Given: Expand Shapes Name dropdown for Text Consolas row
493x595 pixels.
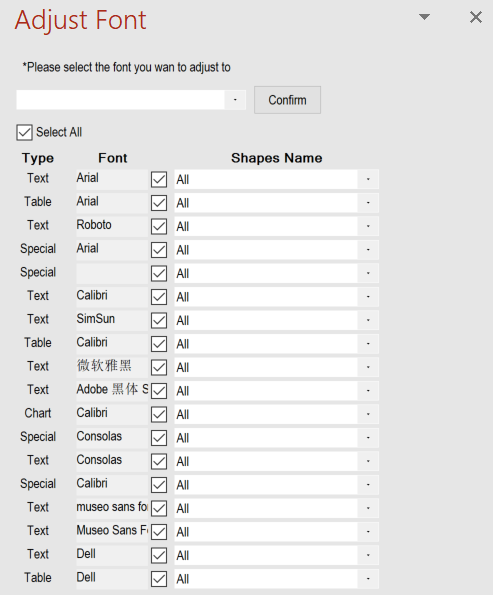Looking at the screenshot, I should (368, 461).
